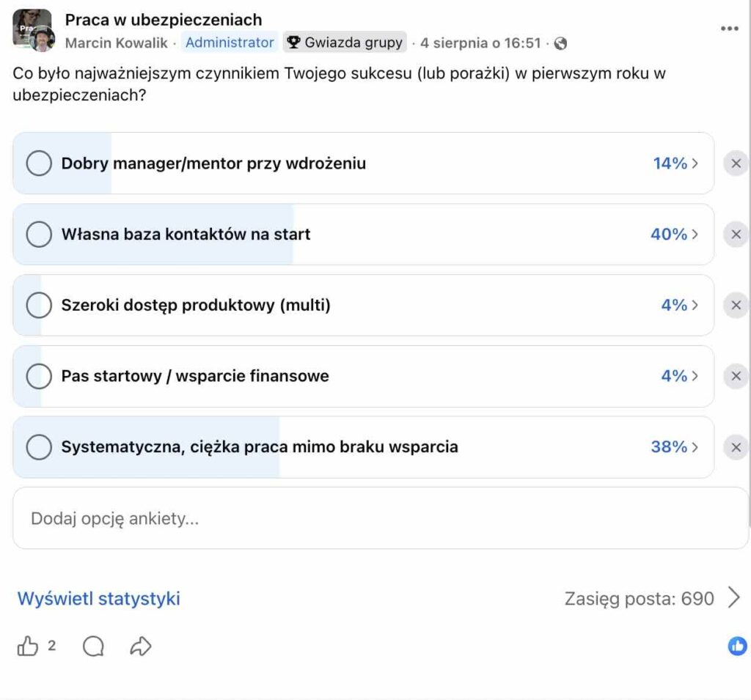Expand voters for the 38% result

pyautogui.click(x=675, y=446)
